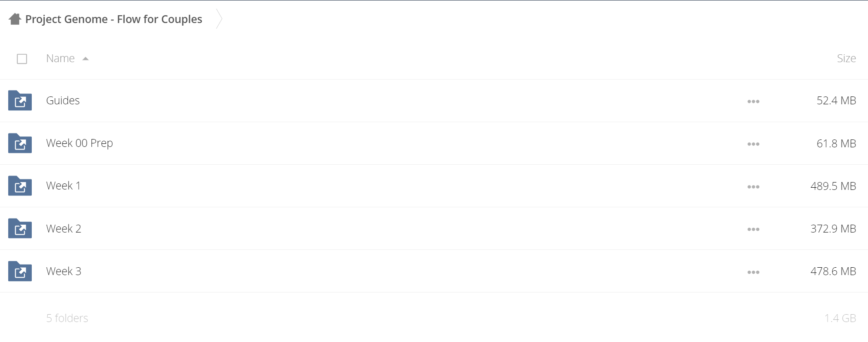Open the Week 1 folder icon

point(20,186)
